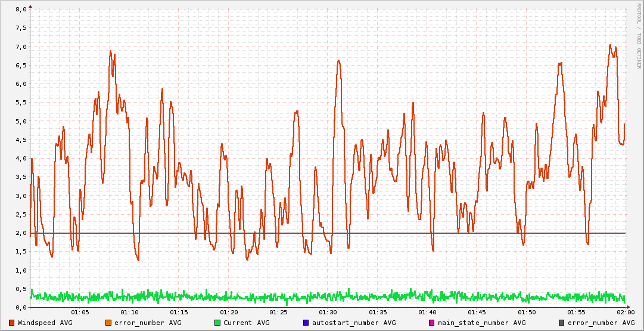Viewport: 644px width, 331px height.
Task: Click the 5,0 value on the y-axis
Action: (20, 121)
